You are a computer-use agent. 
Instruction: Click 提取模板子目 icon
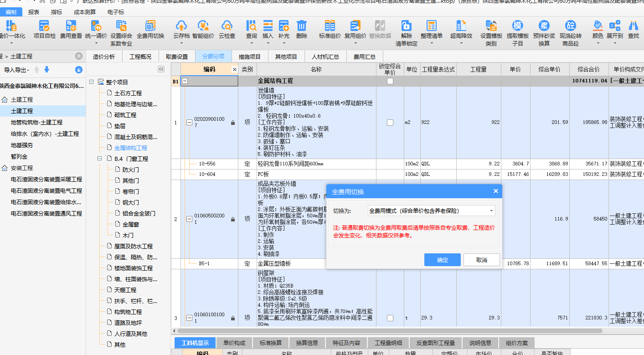[518, 33]
